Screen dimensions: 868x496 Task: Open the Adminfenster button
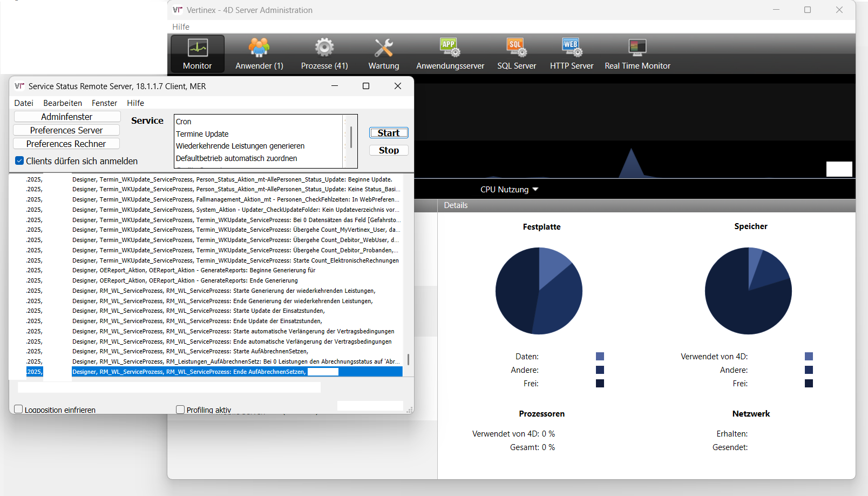coord(67,117)
